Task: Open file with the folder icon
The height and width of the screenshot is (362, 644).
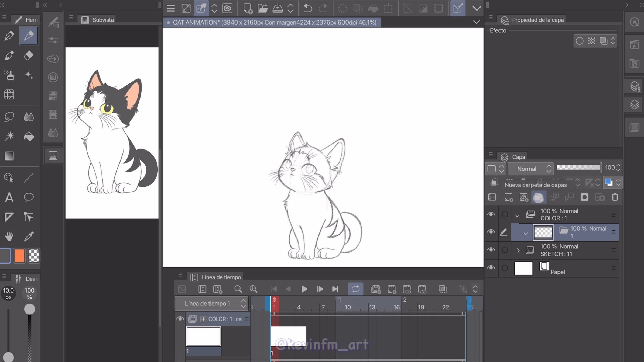Action: 262,8
